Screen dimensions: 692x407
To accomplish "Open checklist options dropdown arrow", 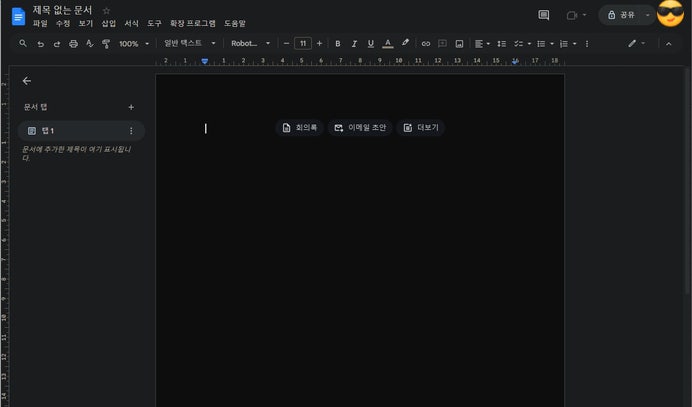I will pos(529,44).
